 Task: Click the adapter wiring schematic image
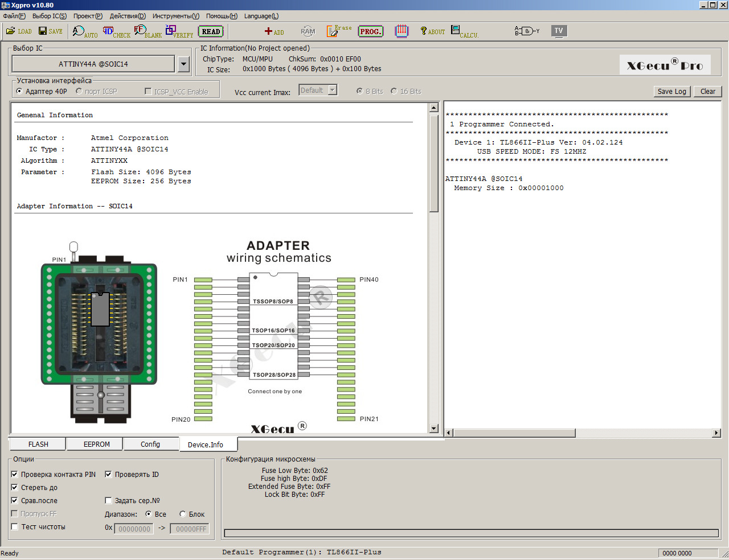tap(276, 336)
